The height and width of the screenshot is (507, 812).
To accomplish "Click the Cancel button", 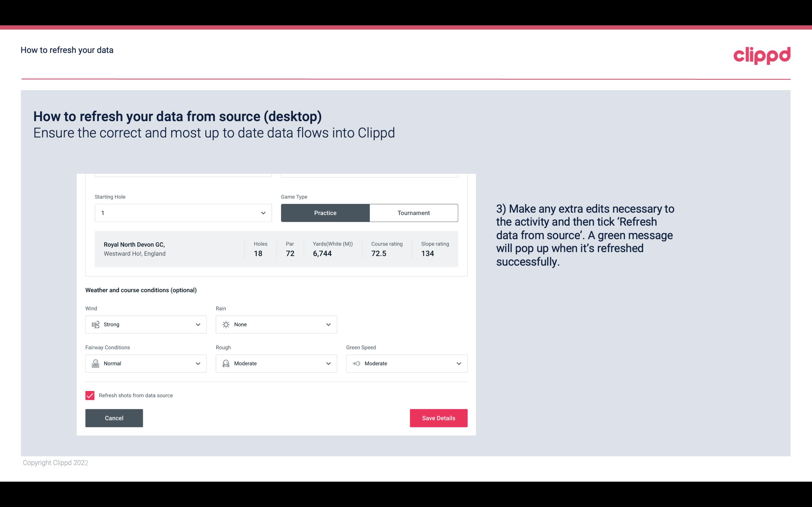I will (114, 418).
